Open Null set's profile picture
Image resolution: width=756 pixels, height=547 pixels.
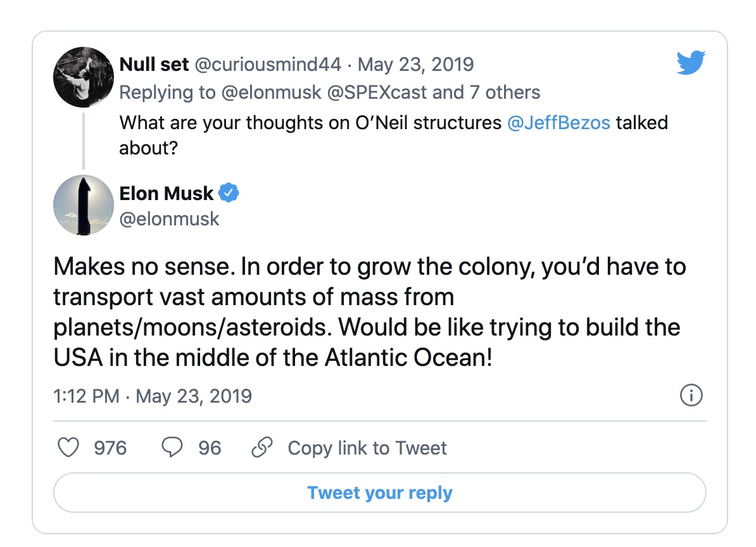(x=83, y=77)
